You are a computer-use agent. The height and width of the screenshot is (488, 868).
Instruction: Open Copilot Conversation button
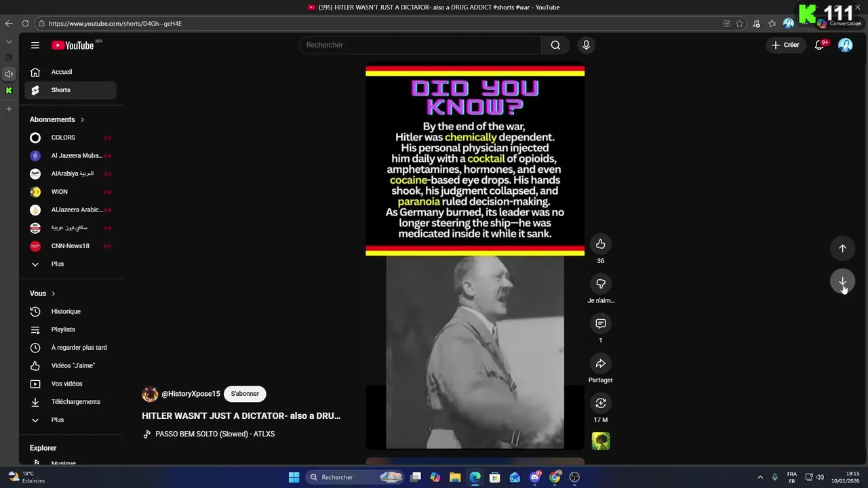(x=841, y=23)
